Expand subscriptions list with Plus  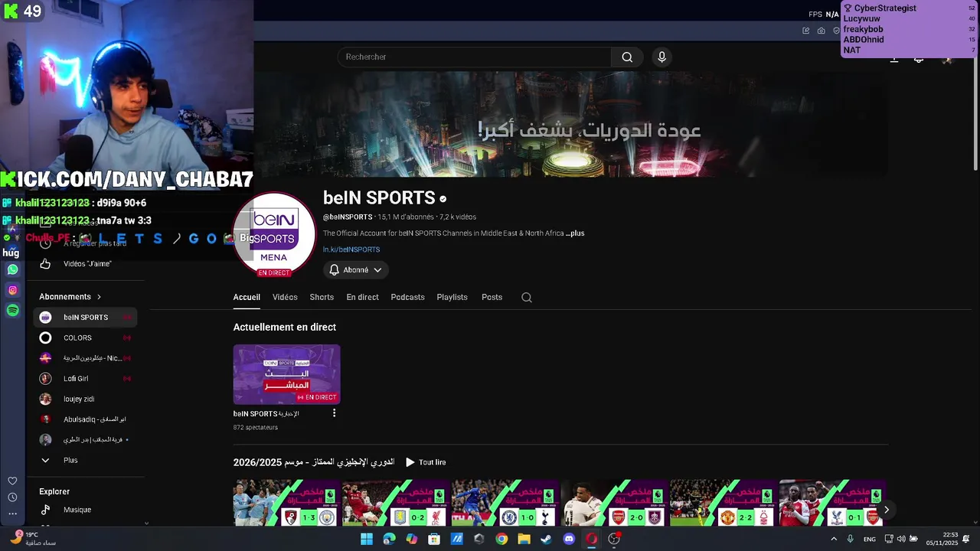click(70, 461)
